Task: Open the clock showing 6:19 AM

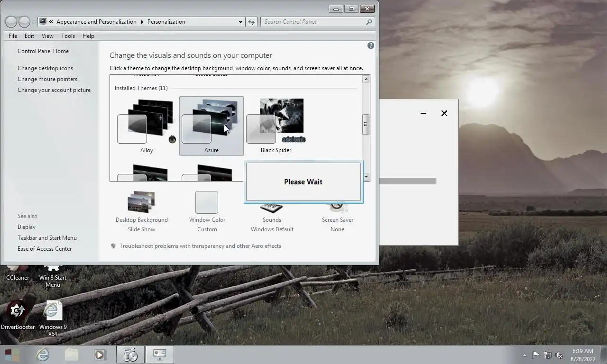Action: pyautogui.click(x=583, y=355)
